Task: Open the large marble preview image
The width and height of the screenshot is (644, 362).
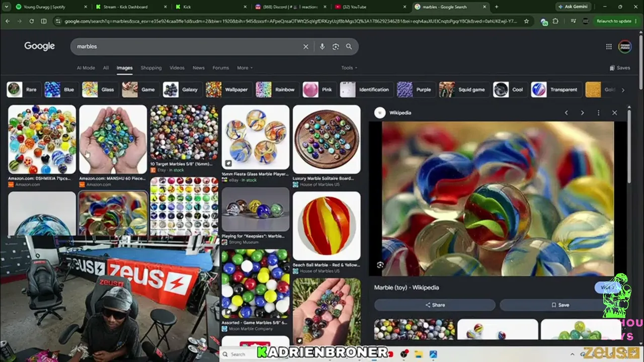Action: (x=498, y=199)
